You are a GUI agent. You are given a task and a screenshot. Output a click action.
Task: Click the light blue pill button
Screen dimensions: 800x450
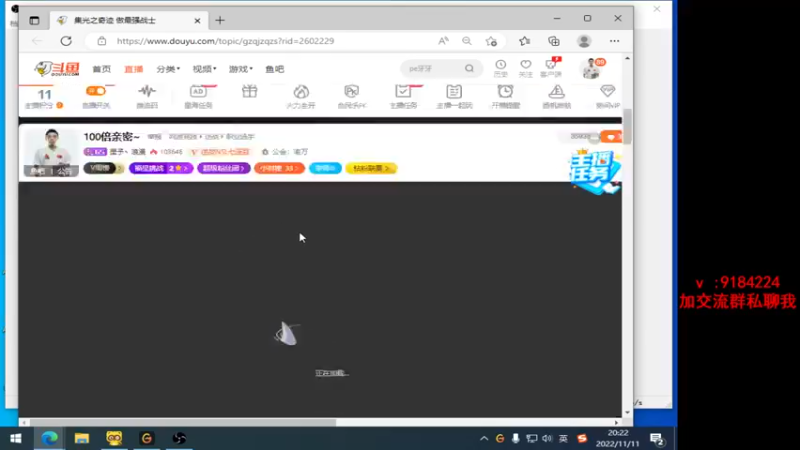coord(325,168)
